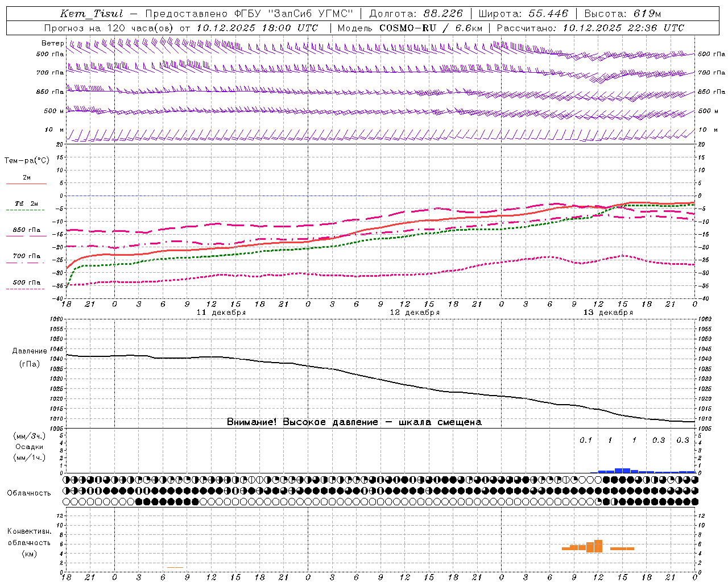The image size is (728, 582).
Task: Click the (мм/1ч.) unit label
Action: (30, 458)
